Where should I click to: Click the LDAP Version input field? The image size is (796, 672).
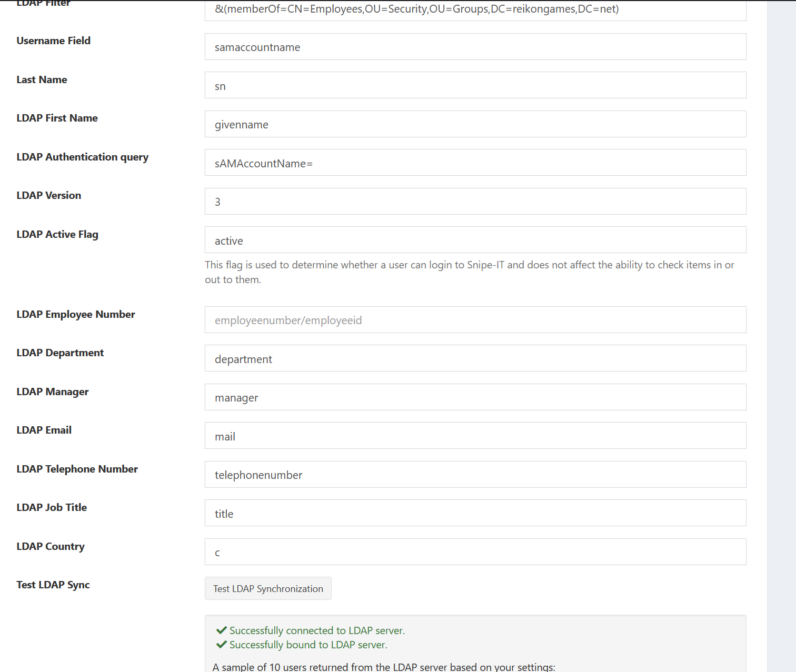pyautogui.click(x=475, y=202)
